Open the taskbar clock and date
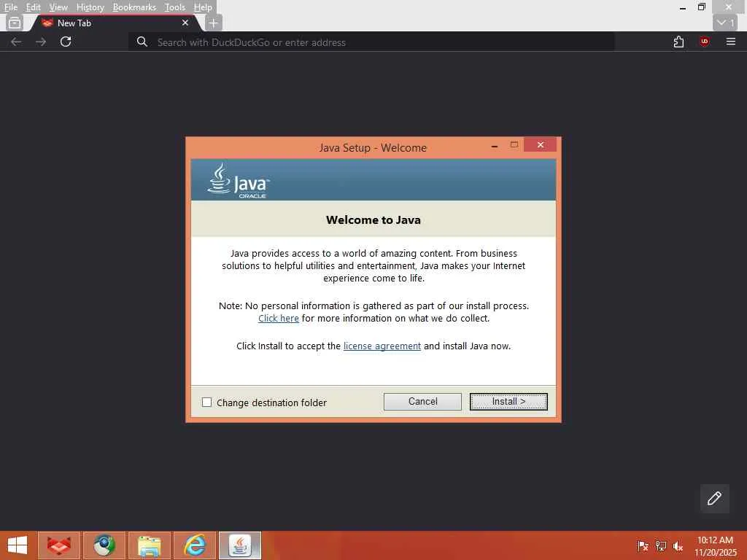The height and width of the screenshot is (560, 747). click(716, 546)
